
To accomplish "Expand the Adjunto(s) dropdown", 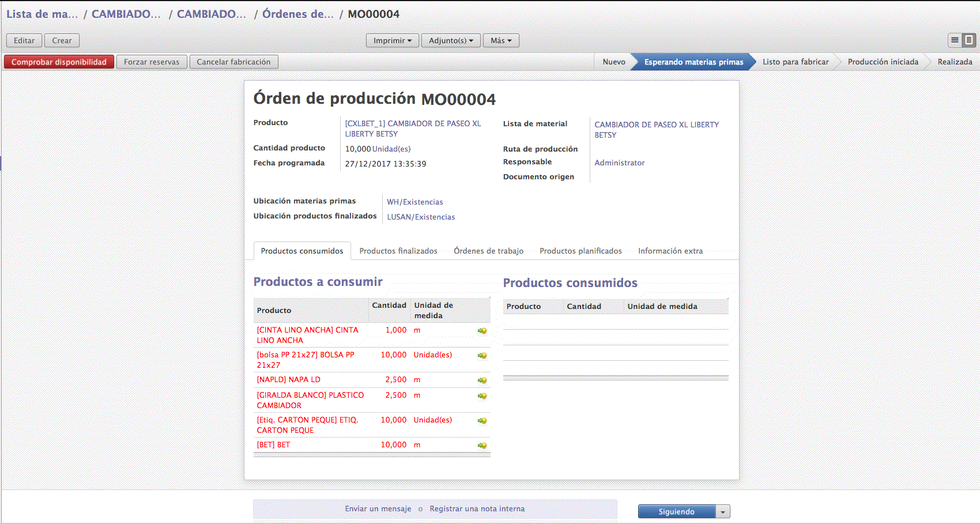I will [x=450, y=40].
